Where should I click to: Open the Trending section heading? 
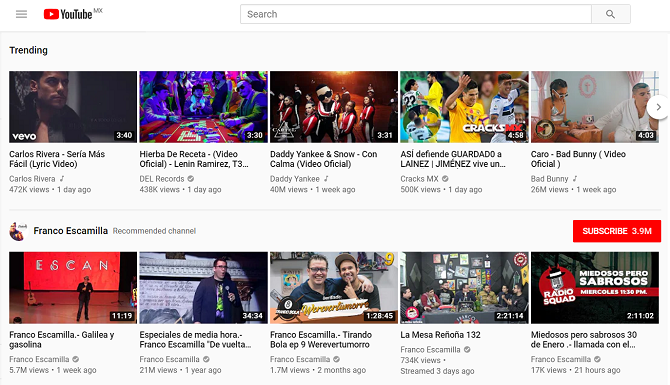[x=29, y=50]
